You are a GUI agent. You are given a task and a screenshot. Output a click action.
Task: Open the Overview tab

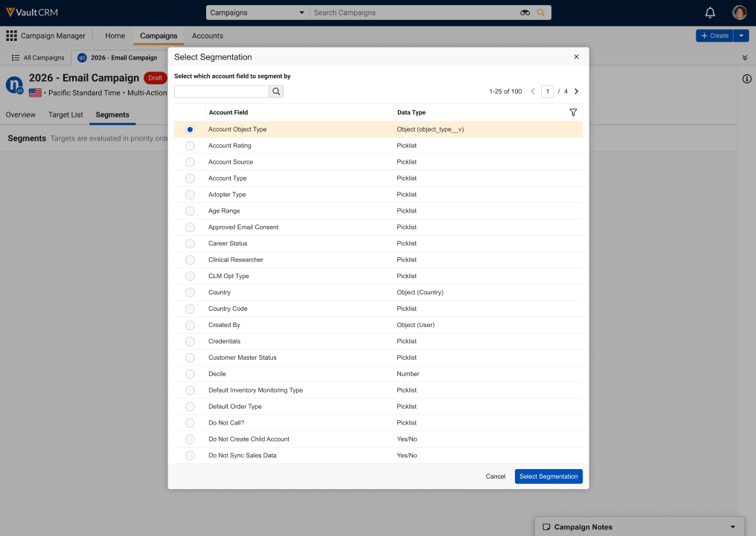(21, 114)
